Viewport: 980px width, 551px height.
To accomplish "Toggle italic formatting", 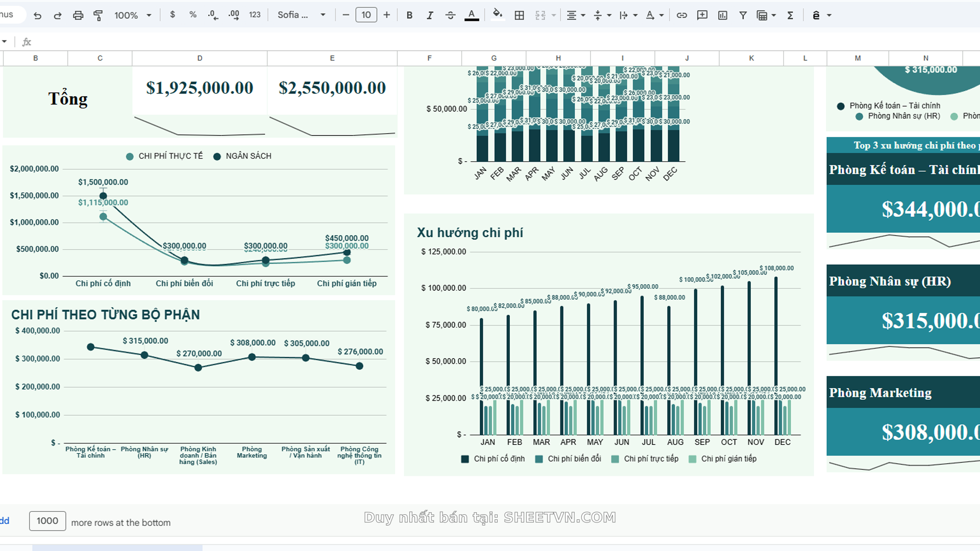I will pos(429,15).
